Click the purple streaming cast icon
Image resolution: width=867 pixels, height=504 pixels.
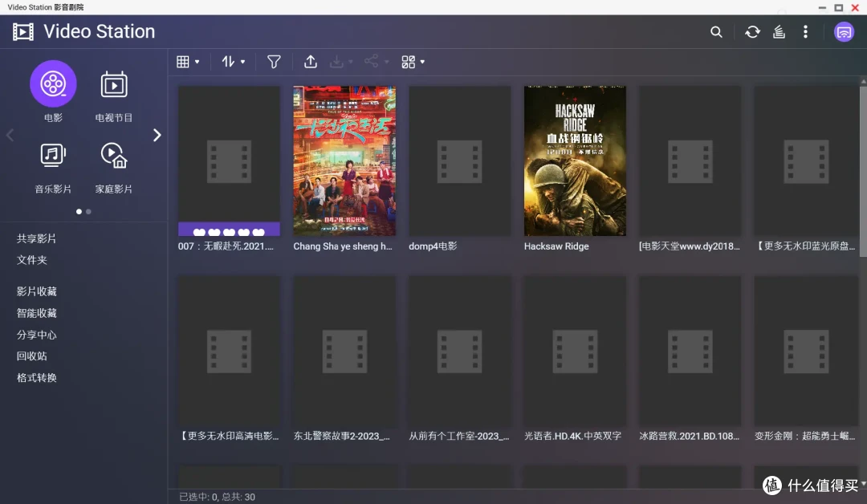[844, 32]
